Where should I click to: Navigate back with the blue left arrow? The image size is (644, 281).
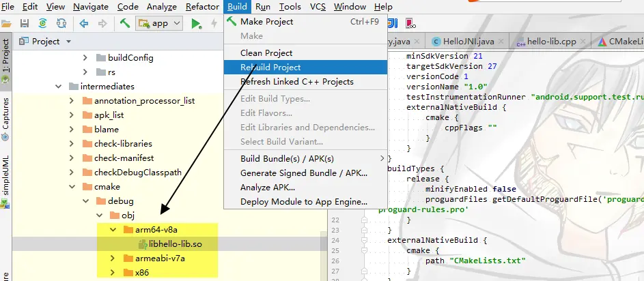click(x=84, y=23)
